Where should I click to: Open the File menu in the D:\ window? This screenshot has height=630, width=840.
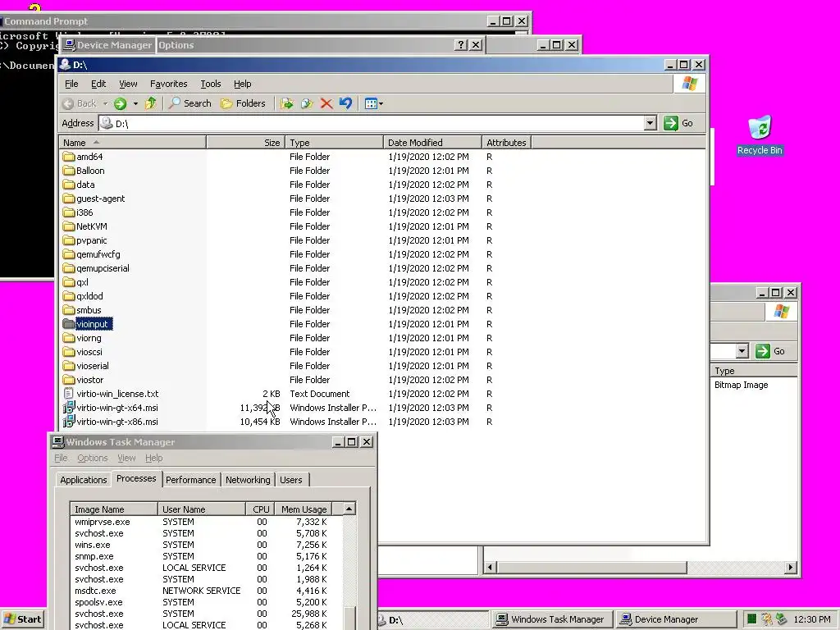click(x=71, y=84)
